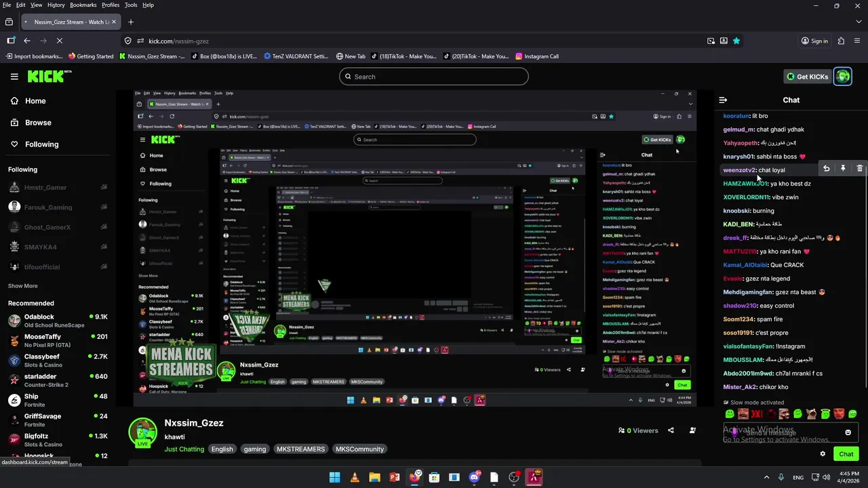Open browser Profiles menu
Screen dimensions: 868x488
[111, 5]
